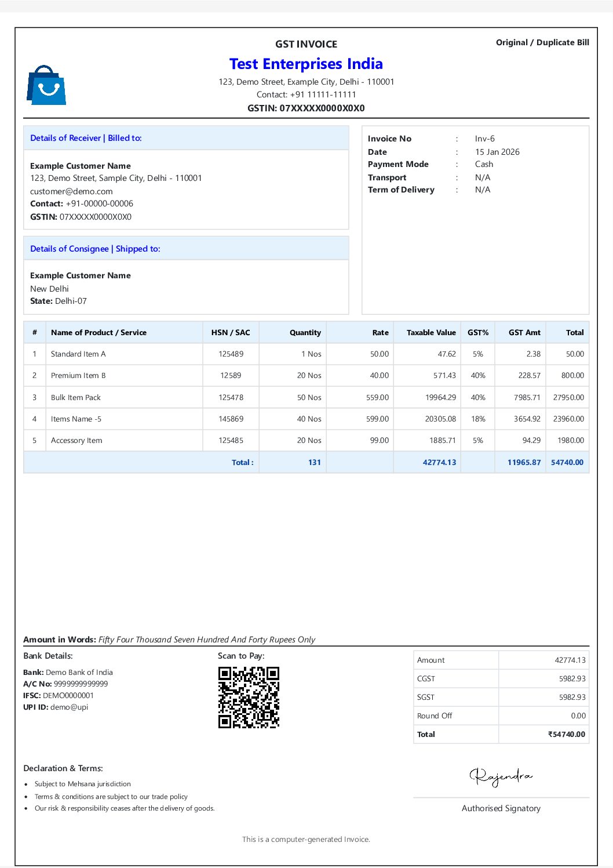This screenshot has width=613, height=868.
Task: Click the Rajendra signature image
Action: tap(501, 776)
